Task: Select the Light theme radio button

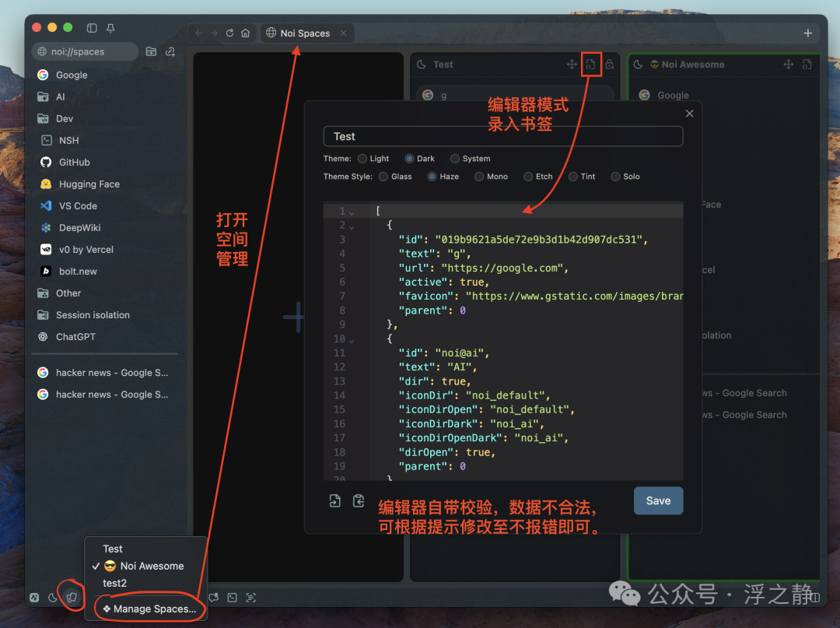Action: click(362, 159)
